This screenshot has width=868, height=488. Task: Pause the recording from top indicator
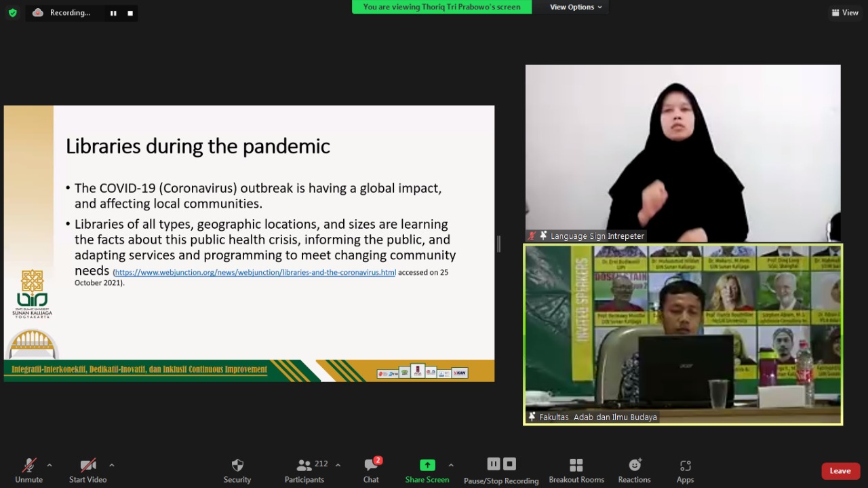point(113,13)
